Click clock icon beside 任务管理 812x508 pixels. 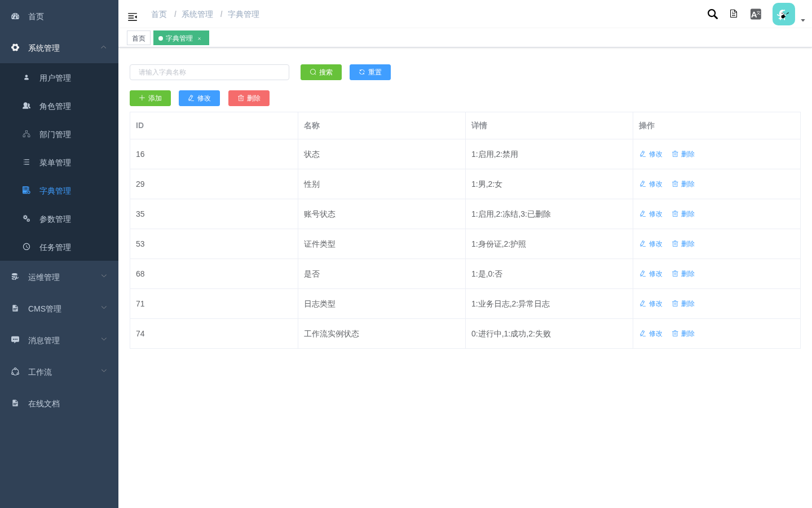pos(27,247)
